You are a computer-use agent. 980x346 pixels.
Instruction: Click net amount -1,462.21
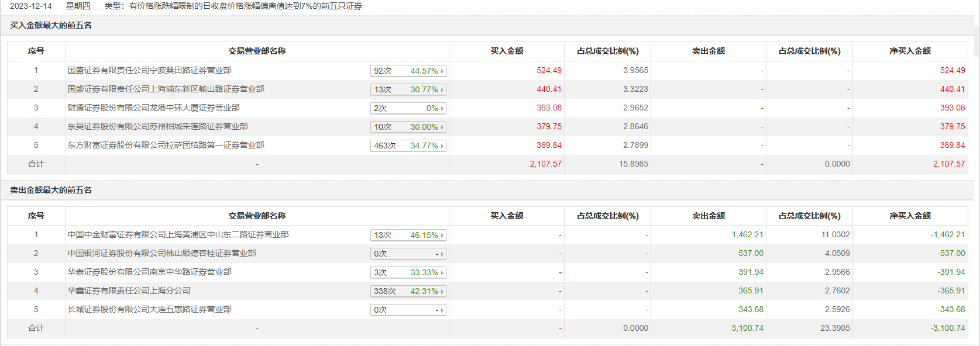[x=948, y=234]
